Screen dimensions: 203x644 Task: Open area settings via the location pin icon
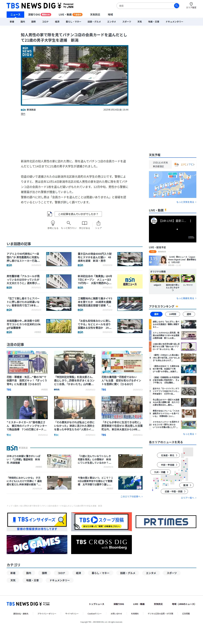coord(191,4)
